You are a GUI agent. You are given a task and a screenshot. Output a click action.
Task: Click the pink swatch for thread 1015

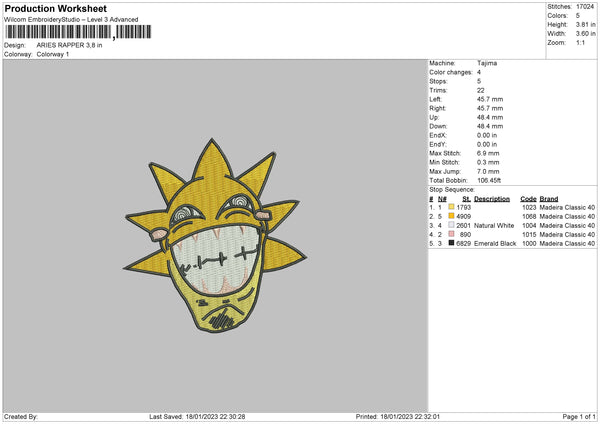pos(451,234)
